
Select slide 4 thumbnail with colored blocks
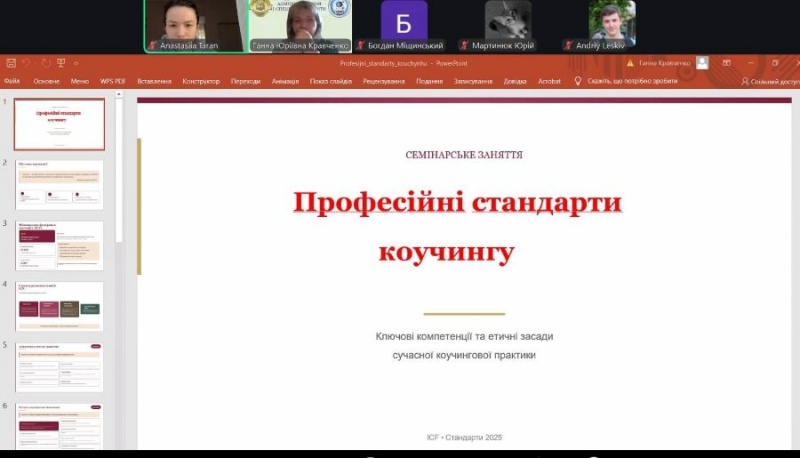59,306
